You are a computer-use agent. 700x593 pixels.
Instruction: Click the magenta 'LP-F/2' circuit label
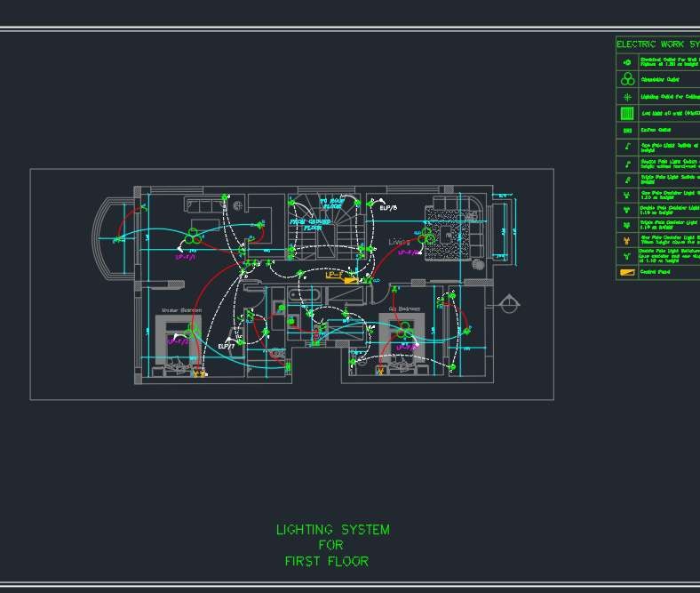click(178, 341)
